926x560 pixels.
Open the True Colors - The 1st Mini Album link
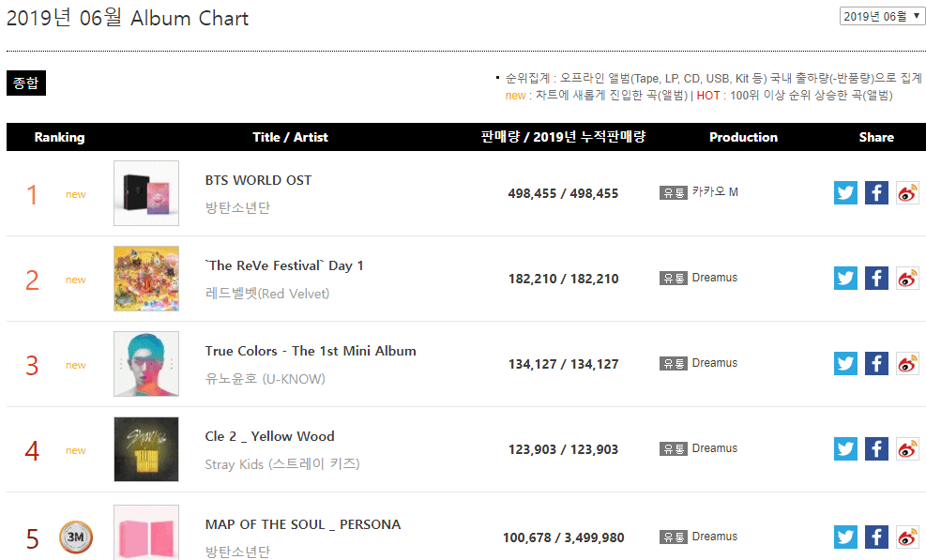(x=311, y=351)
